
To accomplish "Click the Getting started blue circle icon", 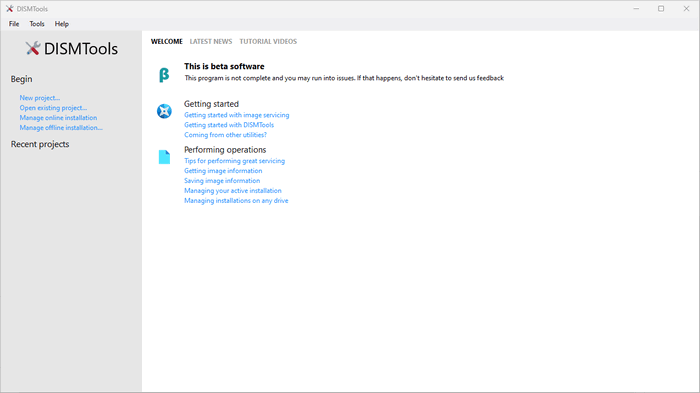I will tap(164, 111).
